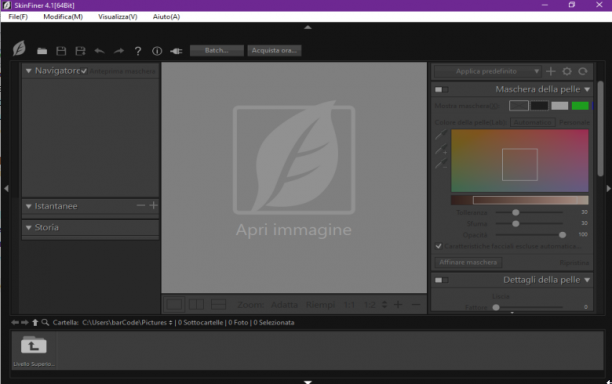
Task: Open help with the question mark icon
Action: pyautogui.click(x=138, y=51)
